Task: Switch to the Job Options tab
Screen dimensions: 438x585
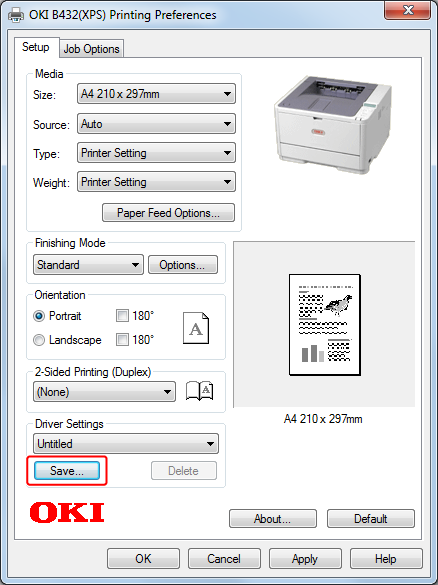Action: [x=91, y=49]
